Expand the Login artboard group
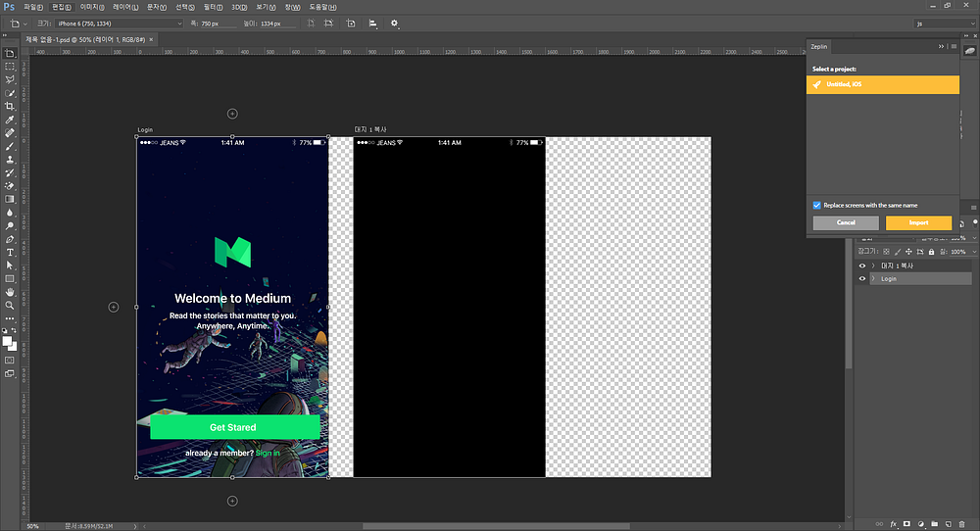Screen dimensions: 980x531 coord(873,278)
